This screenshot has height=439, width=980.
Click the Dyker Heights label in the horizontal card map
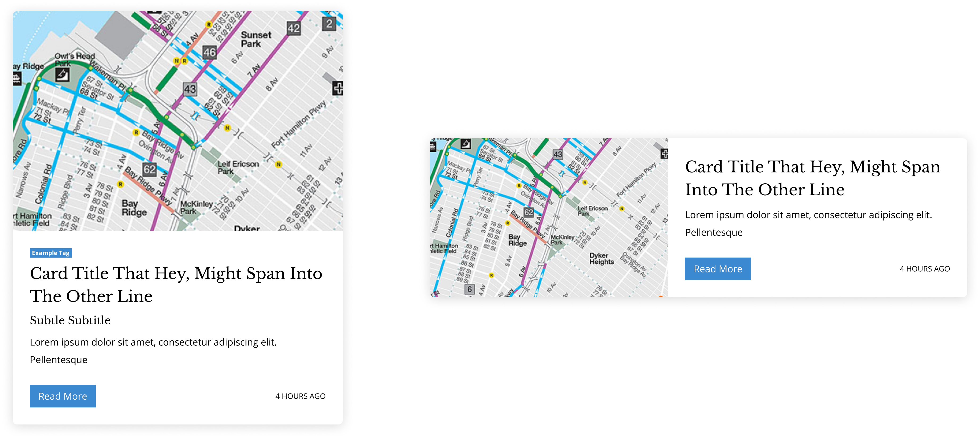[x=602, y=259]
